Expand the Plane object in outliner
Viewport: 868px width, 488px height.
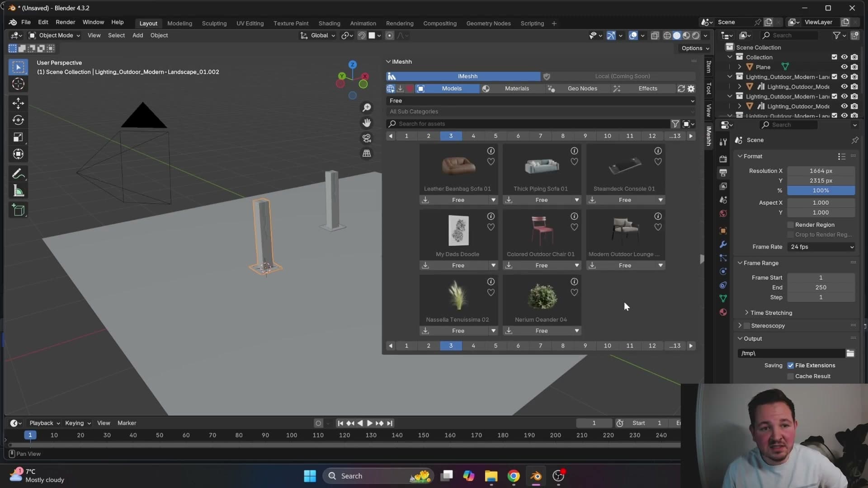(740, 67)
